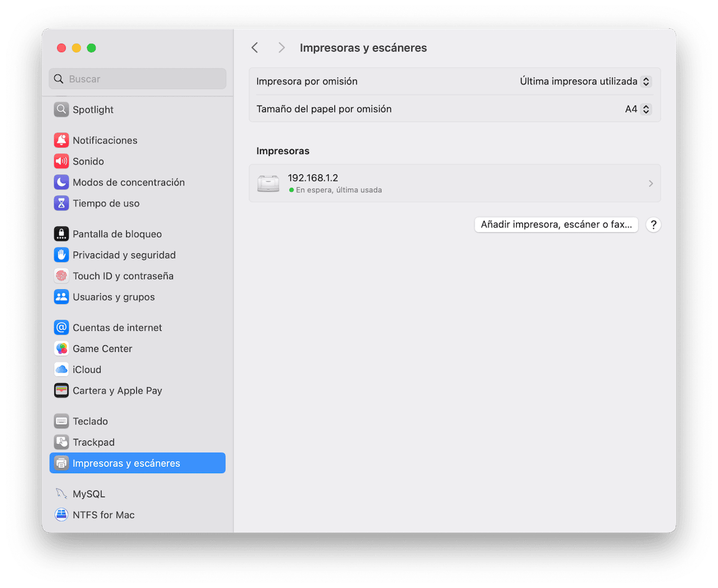Select the Modos de concentración moon icon
Screen dimensions: 718x588
(61, 182)
